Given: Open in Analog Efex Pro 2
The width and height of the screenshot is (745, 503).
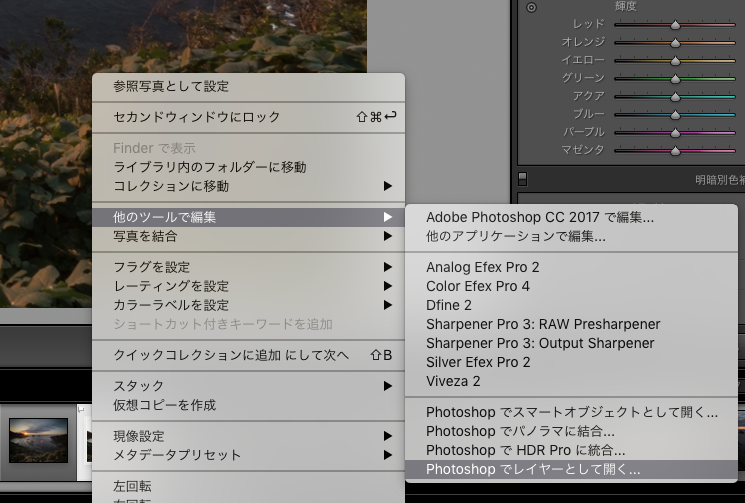Looking at the screenshot, I should pos(571,267).
